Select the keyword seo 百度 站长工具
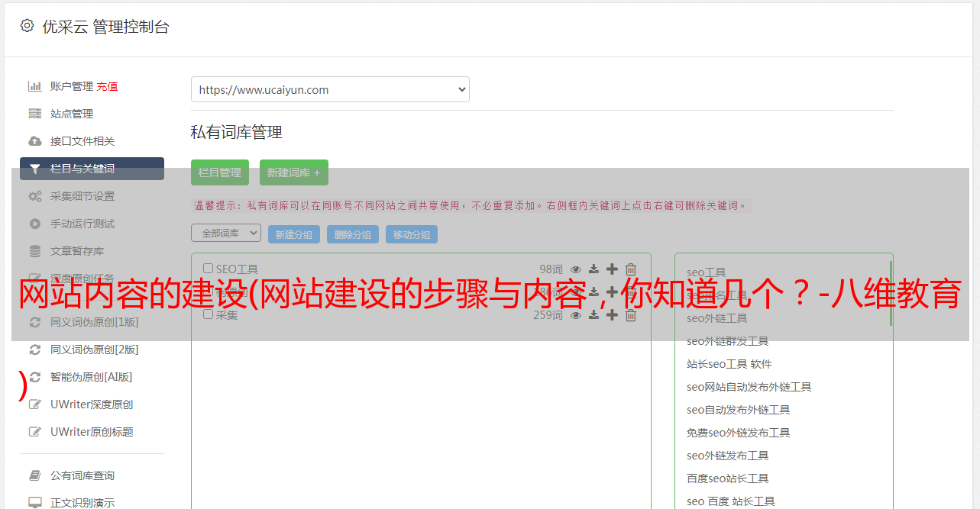Screen dimensions: 980x509 [x=730, y=501]
